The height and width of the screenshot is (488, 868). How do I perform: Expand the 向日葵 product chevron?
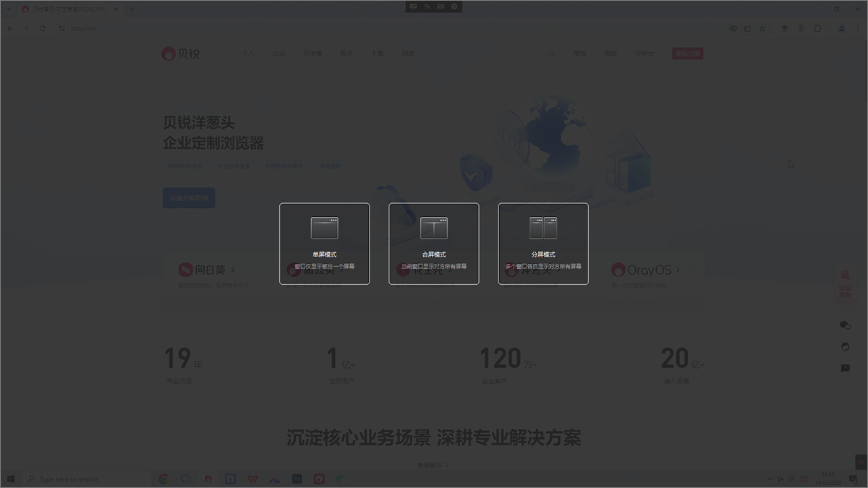point(233,270)
